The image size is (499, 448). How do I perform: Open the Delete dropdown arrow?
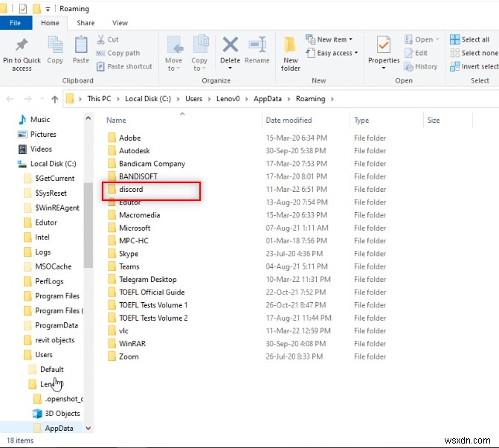(230, 68)
